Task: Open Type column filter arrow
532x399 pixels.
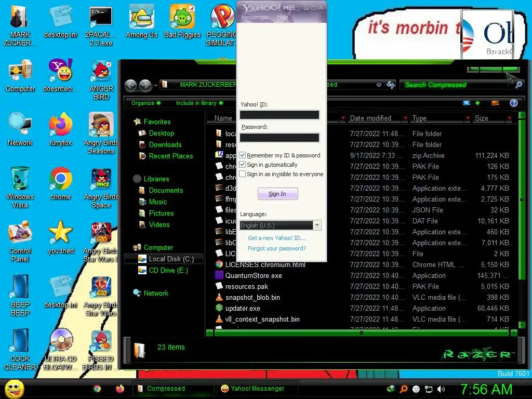Action: point(468,118)
